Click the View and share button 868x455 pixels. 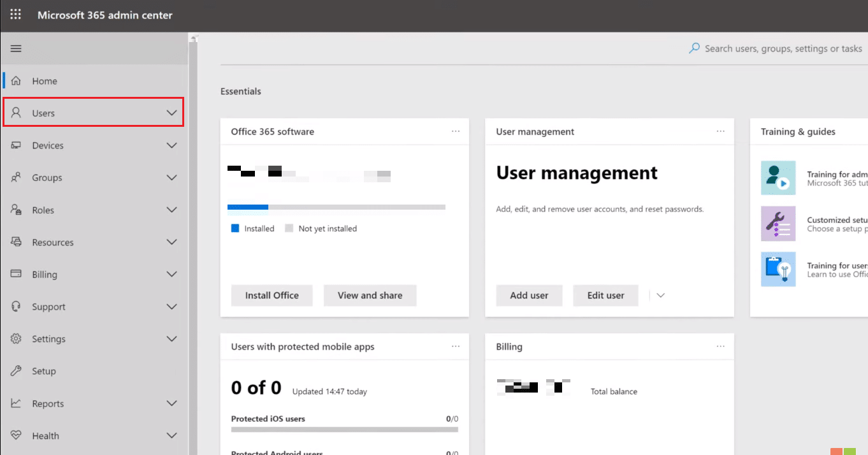370,296
